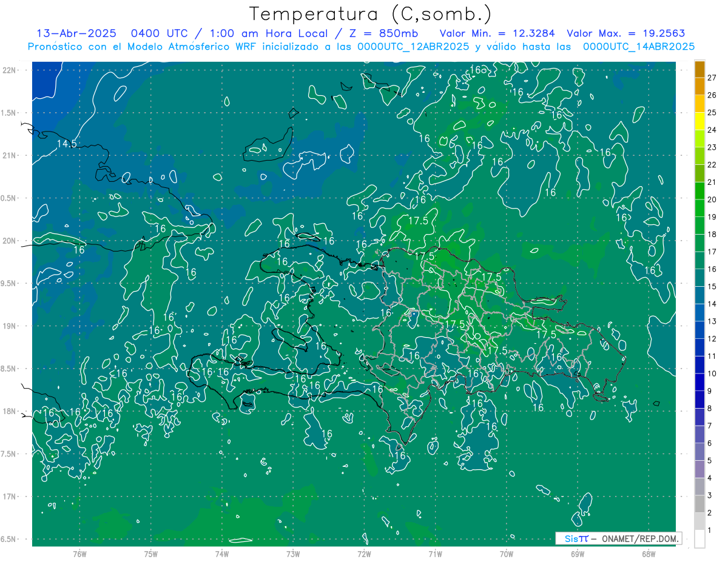Click color scale value "4"
Screen dimensions: 728x562
(710, 478)
